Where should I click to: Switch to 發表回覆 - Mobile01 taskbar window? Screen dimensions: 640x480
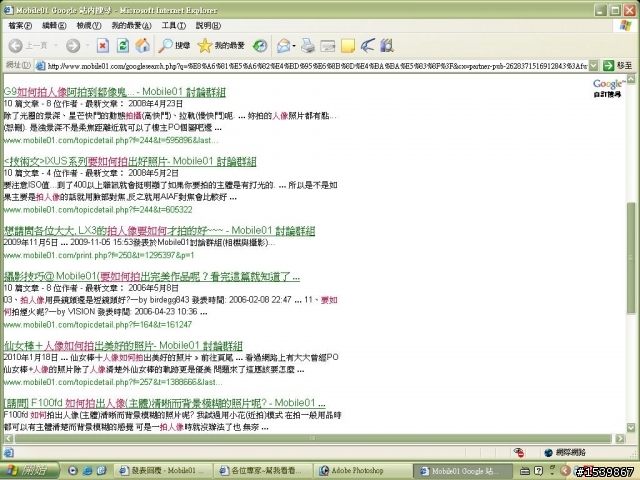165,471
